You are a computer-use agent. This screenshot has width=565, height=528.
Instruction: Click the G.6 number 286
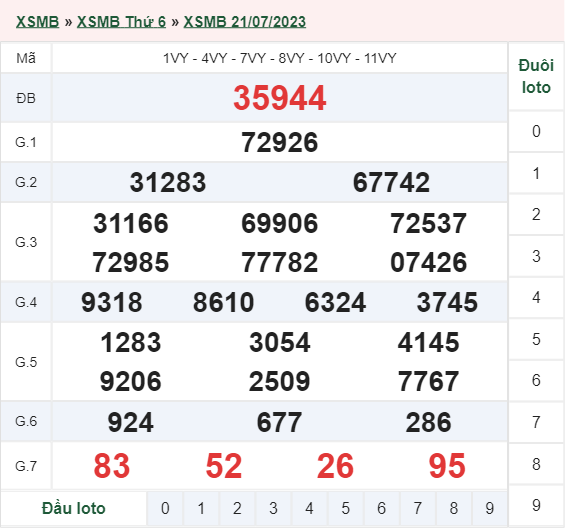click(x=428, y=422)
